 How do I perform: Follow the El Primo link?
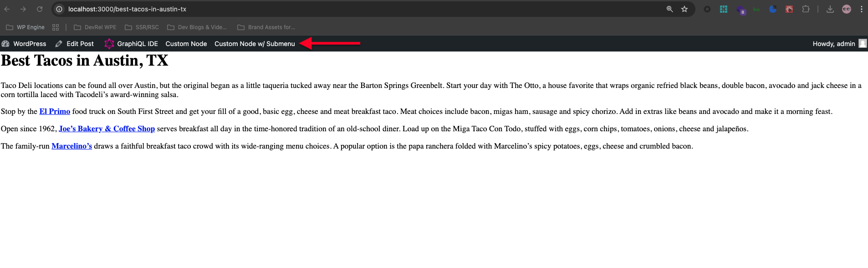[55, 112]
